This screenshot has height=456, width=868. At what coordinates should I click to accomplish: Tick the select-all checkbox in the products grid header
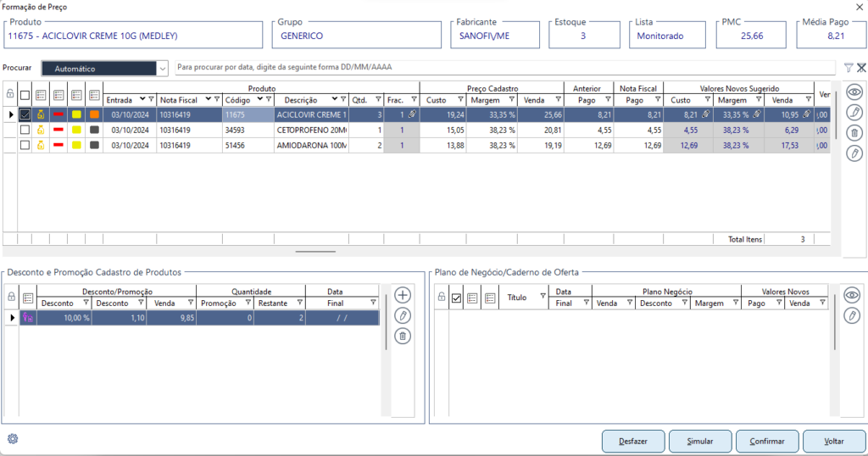pos(25,95)
